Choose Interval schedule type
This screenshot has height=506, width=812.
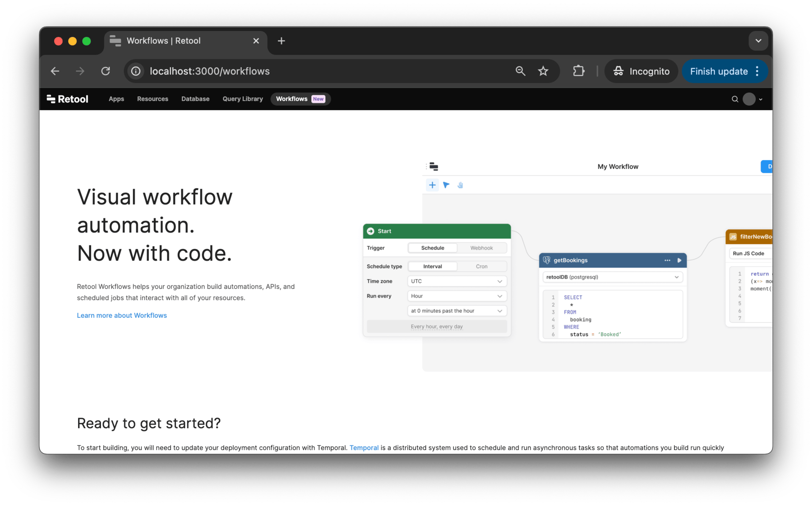(x=433, y=266)
